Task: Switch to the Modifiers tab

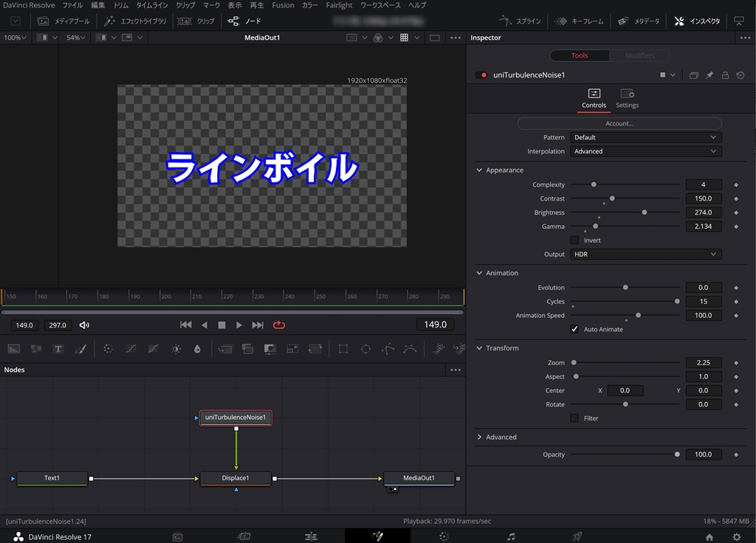Action: click(640, 55)
